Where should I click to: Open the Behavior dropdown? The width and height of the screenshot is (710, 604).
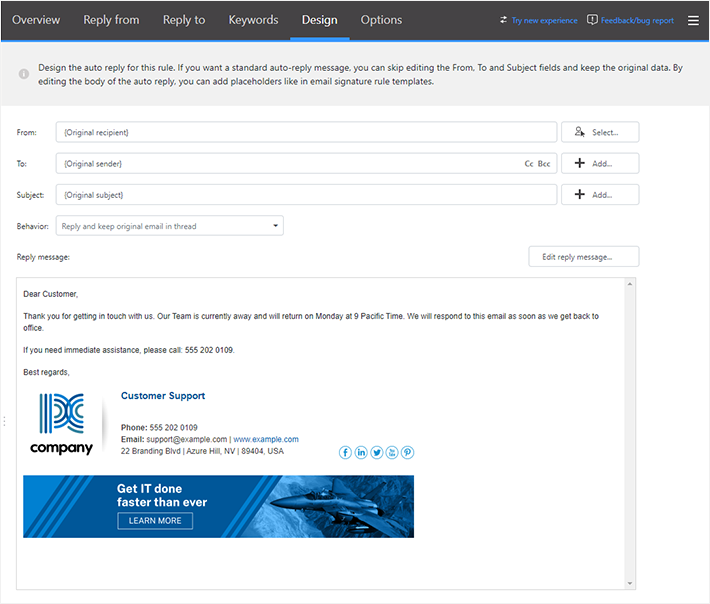coord(170,226)
